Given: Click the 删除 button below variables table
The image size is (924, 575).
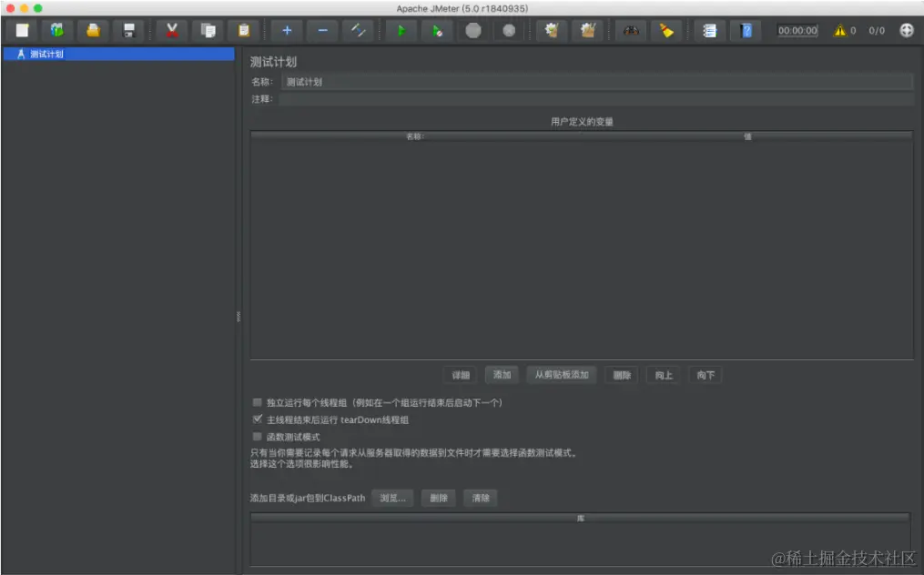Looking at the screenshot, I should tap(622, 375).
